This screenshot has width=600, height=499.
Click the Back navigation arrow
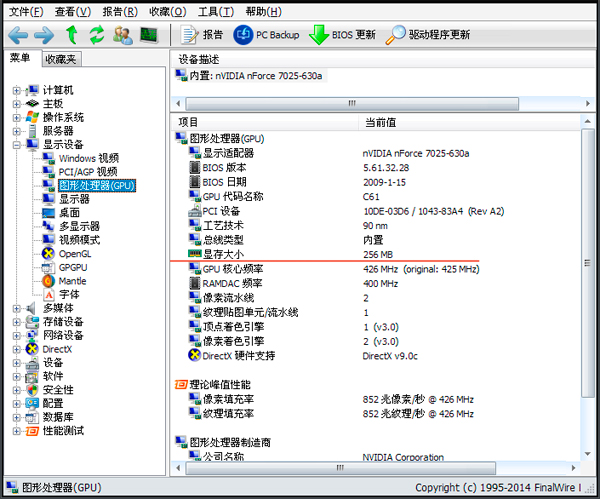coord(18,35)
